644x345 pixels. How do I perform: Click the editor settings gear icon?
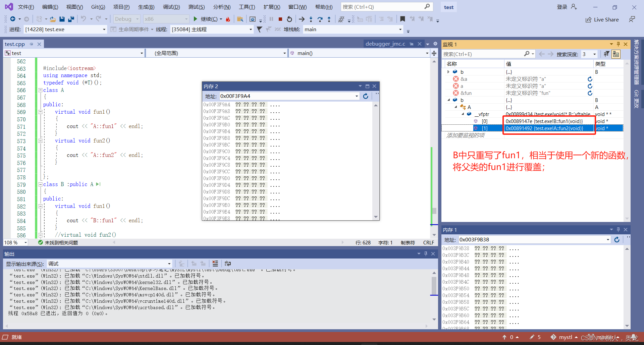435,44
